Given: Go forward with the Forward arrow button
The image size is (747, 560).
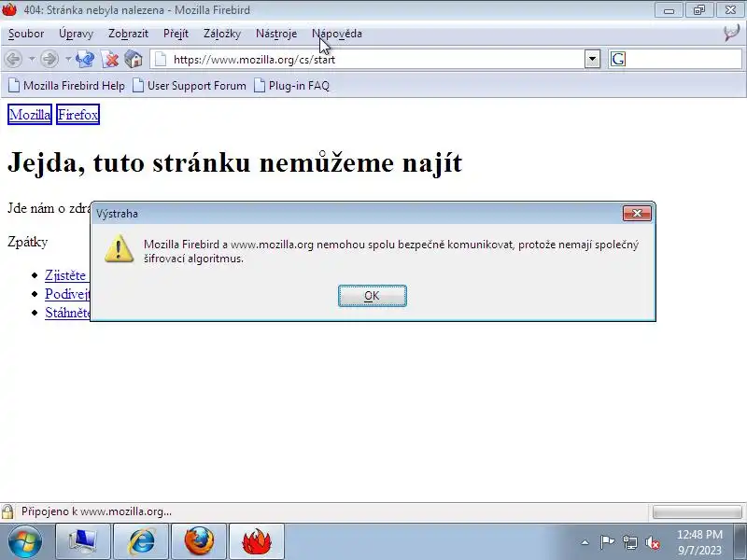Looking at the screenshot, I should (49, 60).
